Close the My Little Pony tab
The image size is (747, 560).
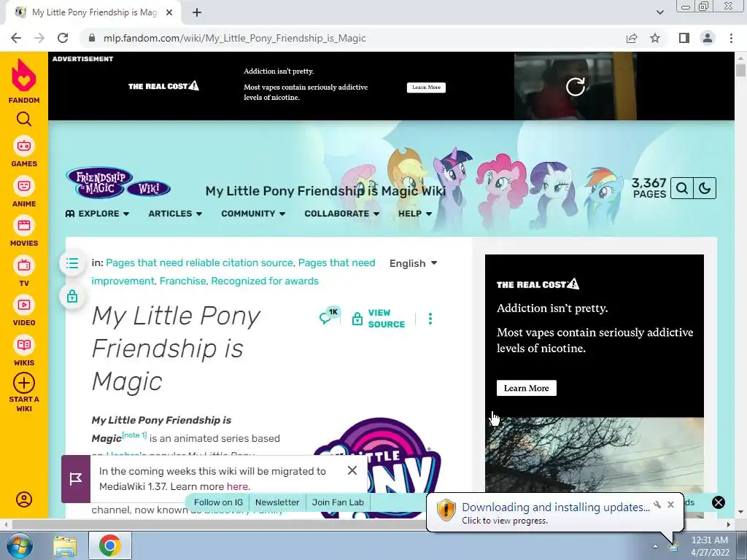point(169,13)
